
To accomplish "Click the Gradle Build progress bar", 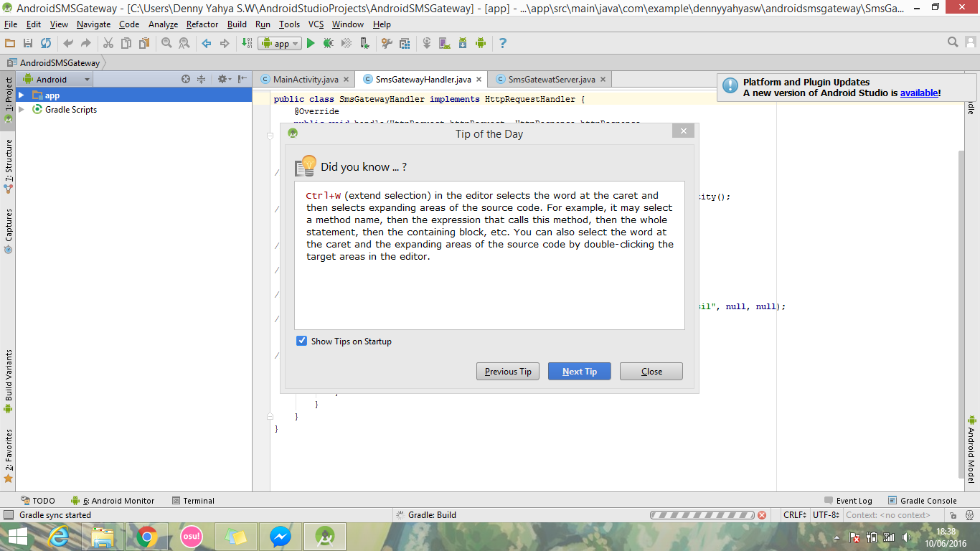I will pos(702,515).
